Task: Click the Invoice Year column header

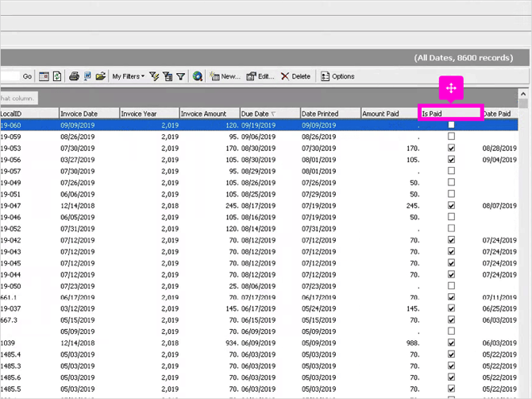Action: [x=149, y=114]
